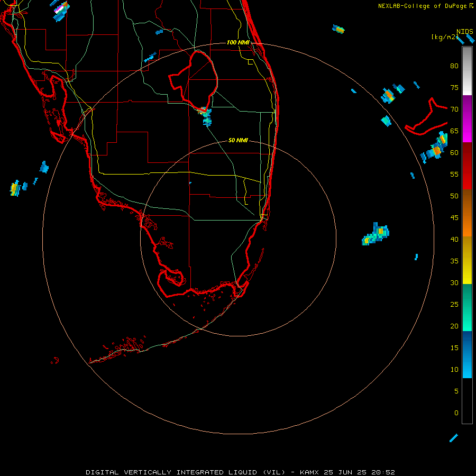The image size is (476, 476).
Task: Click the 80 value on the scale
Action: point(454,66)
